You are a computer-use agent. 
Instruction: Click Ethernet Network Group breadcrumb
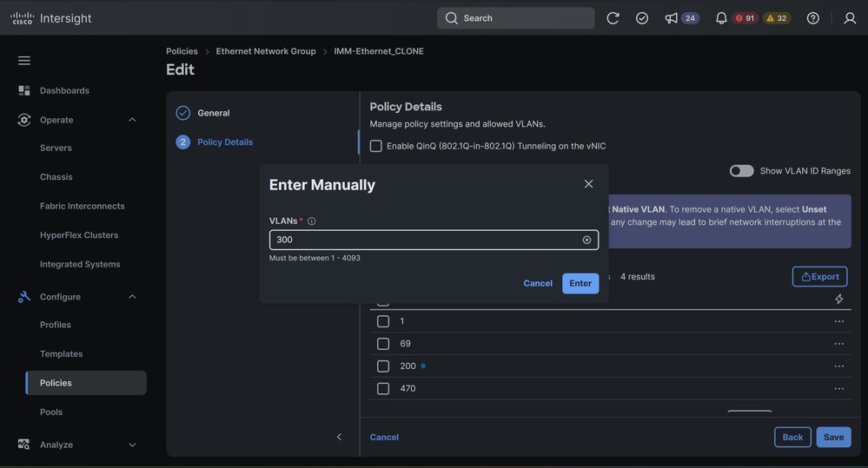pyautogui.click(x=266, y=51)
